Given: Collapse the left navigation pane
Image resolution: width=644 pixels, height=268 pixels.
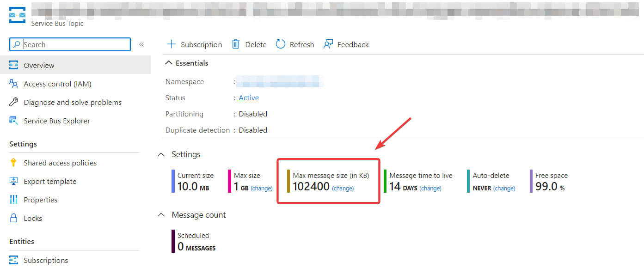Looking at the screenshot, I should pyautogui.click(x=141, y=44).
